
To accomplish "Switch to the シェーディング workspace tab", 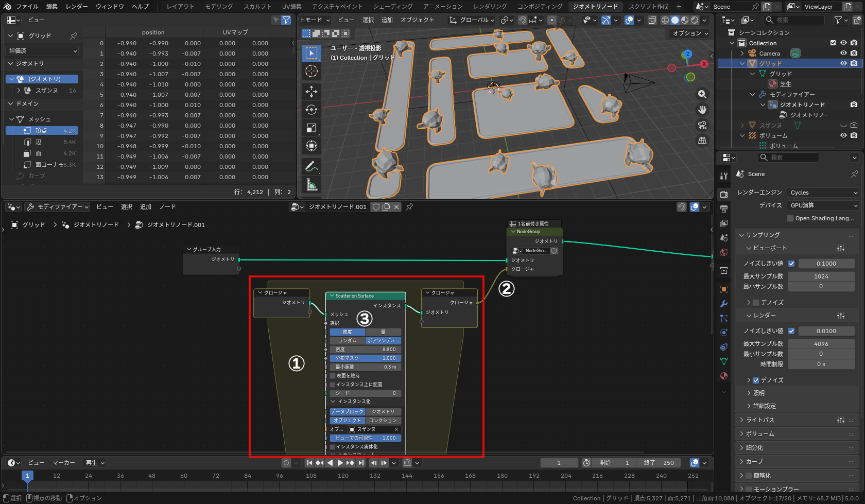I will [392, 7].
